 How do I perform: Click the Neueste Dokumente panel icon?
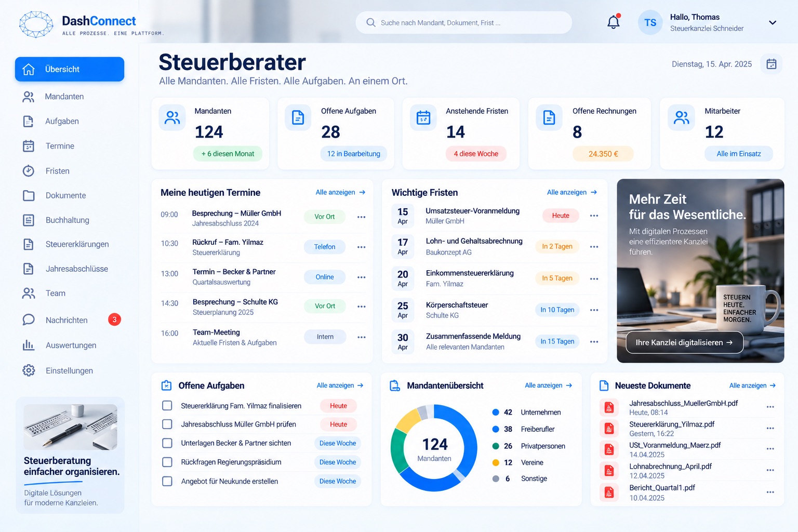[604, 385]
